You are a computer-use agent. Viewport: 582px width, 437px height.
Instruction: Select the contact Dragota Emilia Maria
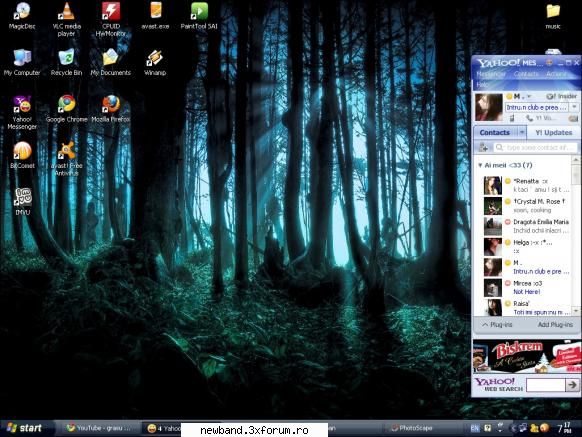(x=526, y=226)
